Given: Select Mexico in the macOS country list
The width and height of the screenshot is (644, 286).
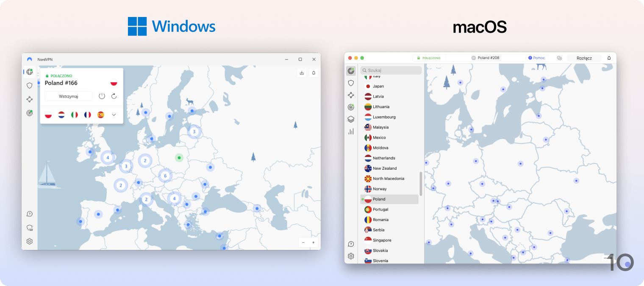Looking at the screenshot, I should coord(389,137).
